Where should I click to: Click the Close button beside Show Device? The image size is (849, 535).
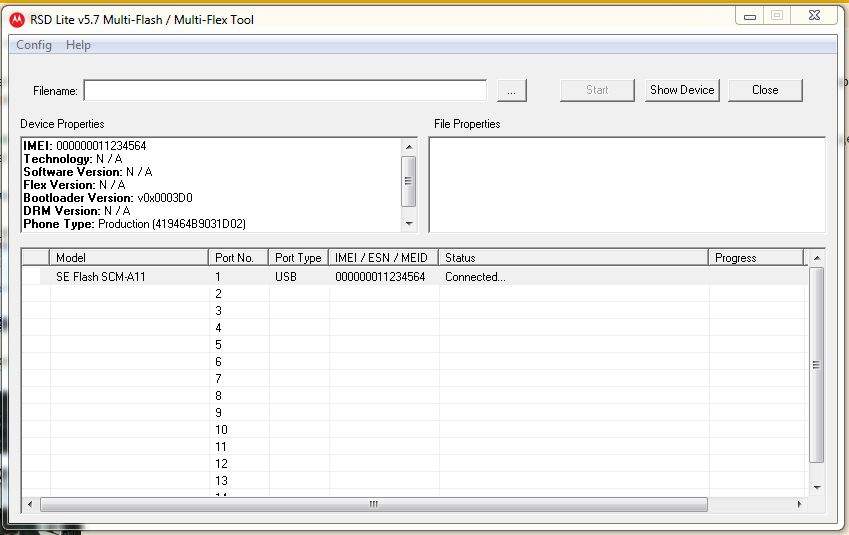[x=765, y=90]
